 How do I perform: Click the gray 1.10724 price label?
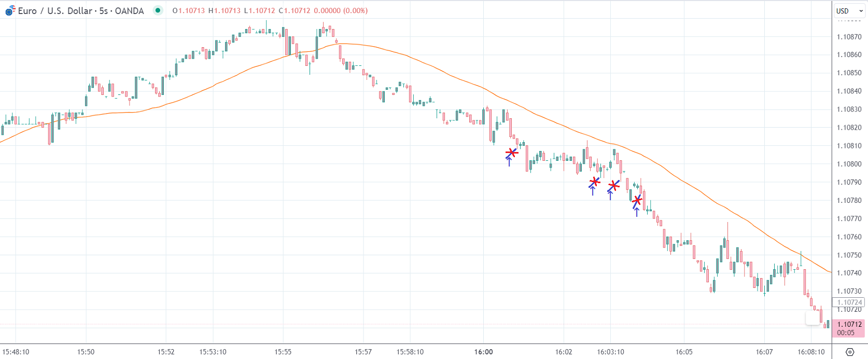(x=849, y=302)
